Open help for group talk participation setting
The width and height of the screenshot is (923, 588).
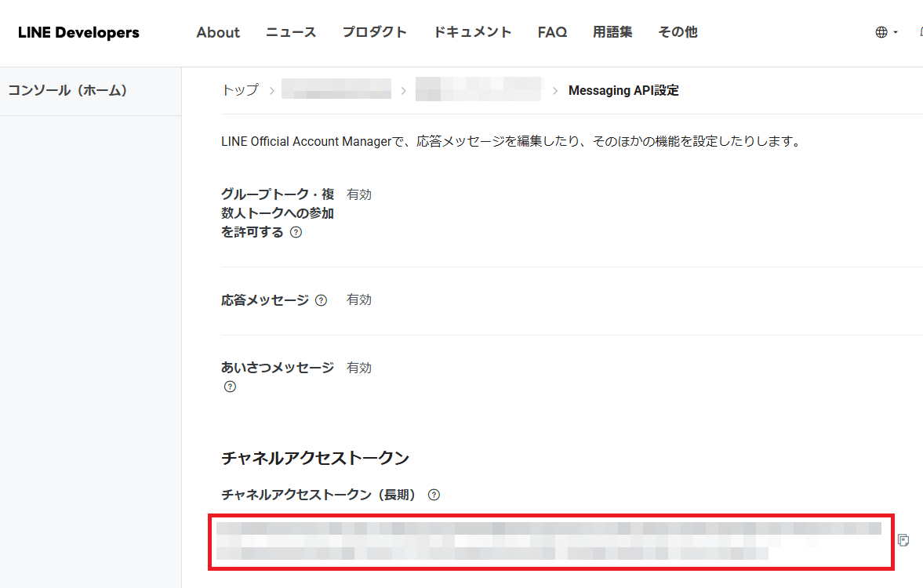pyautogui.click(x=296, y=233)
